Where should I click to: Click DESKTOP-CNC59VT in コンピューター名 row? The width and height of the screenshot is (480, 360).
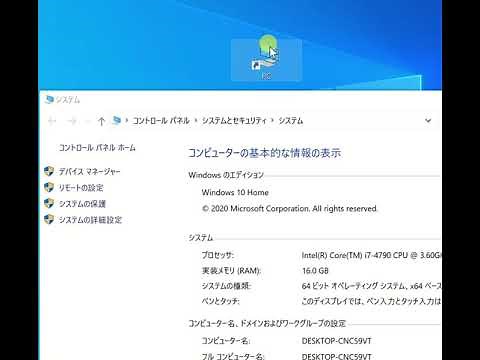tap(336, 341)
